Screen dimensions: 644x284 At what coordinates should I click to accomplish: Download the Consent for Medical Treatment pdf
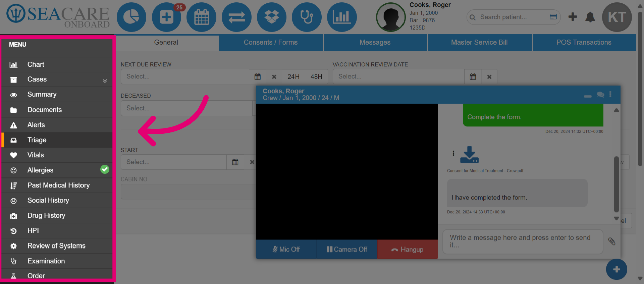[469, 155]
